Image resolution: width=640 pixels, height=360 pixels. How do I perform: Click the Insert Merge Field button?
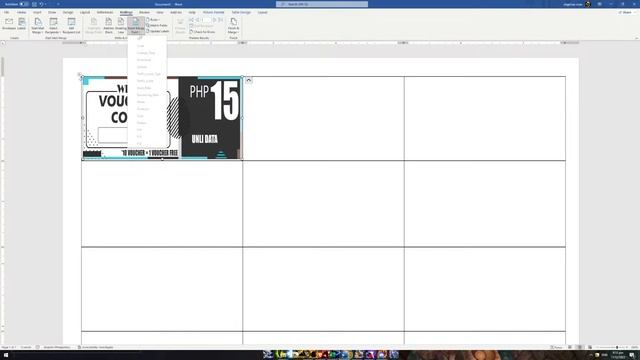[x=136, y=26]
